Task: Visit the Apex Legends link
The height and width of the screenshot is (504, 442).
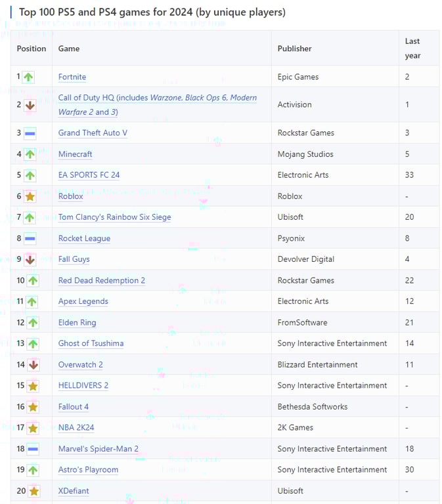Action: 83,301
